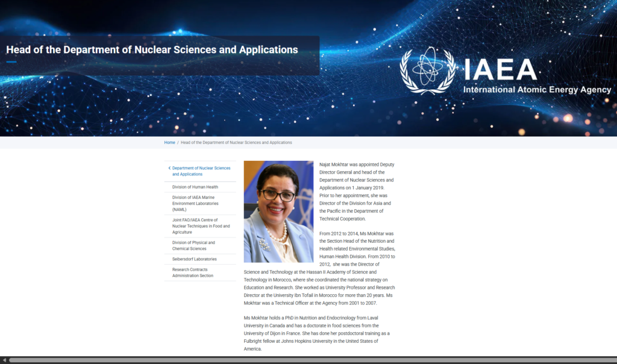Click the International Atomic Energy Agency banner text
The image size is (617, 364).
pos(537,90)
